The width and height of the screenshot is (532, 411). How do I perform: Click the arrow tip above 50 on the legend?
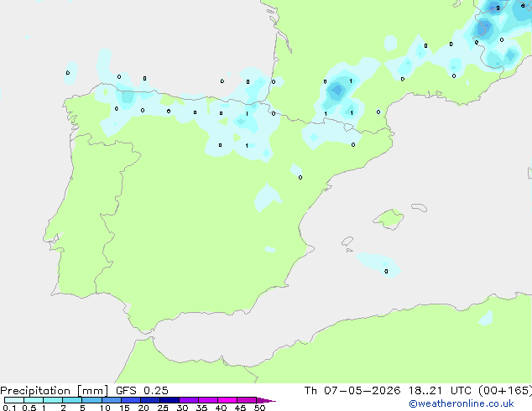266,400
